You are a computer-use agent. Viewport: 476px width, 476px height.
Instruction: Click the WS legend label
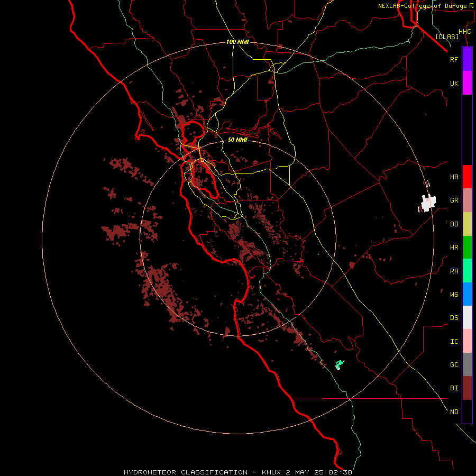point(454,294)
